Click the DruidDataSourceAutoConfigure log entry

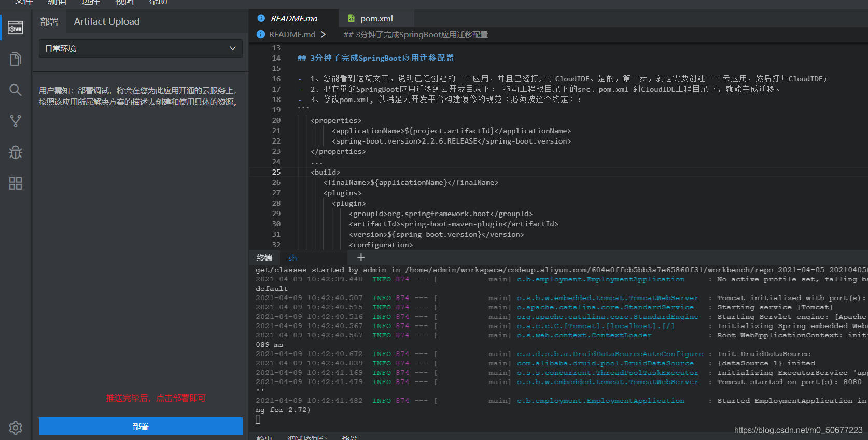point(610,354)
